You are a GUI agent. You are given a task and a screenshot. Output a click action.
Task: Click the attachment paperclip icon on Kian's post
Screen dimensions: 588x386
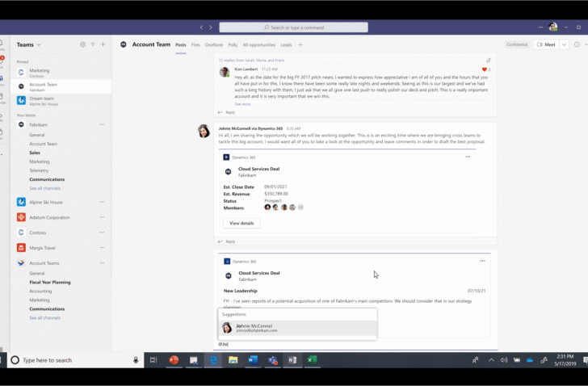click(488, 61)
